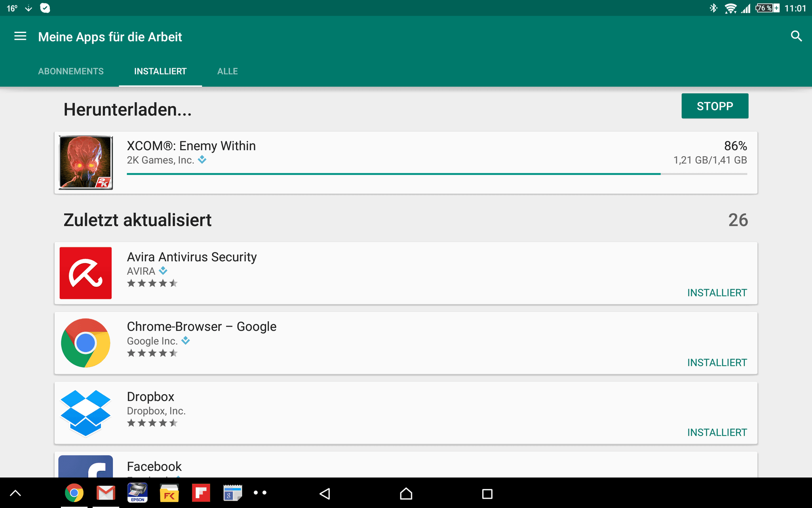Viewport: 812px width, 508px height.
Task: Tap INSTALLIERT label on Dropbox row
Action: [717, 432]
